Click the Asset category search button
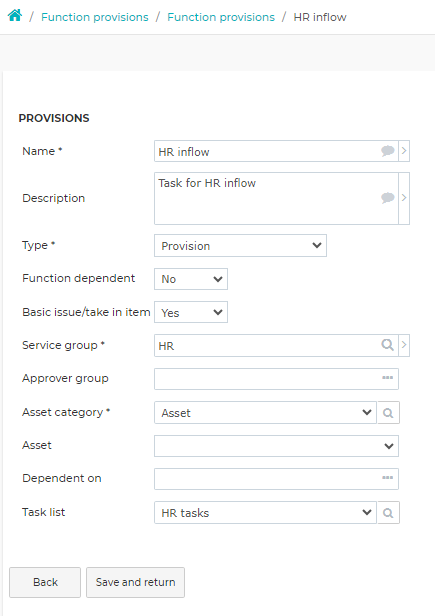Screen dimensions: 435x616 coord(388,412)
